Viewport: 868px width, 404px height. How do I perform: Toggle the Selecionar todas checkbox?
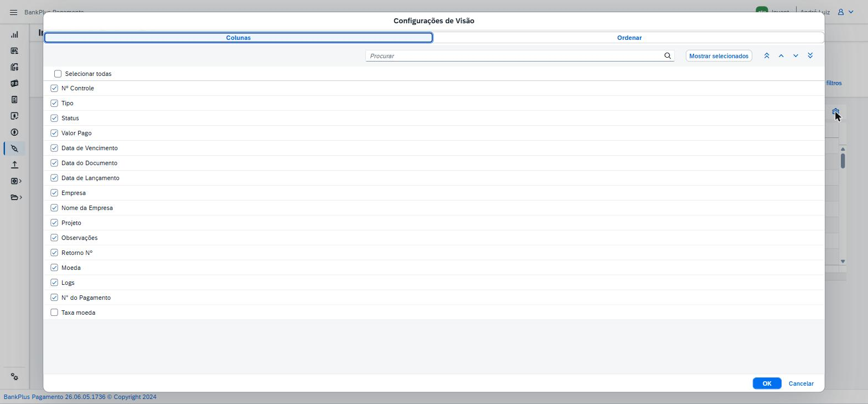click(58, 74)
